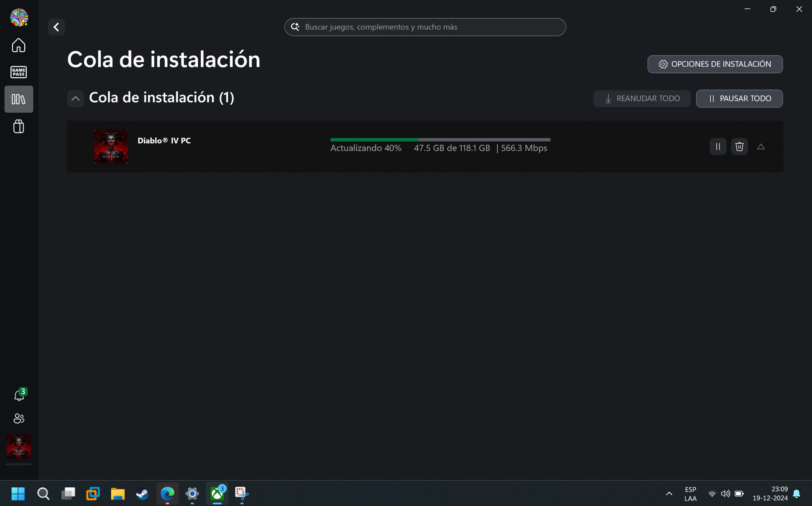812x506 pixels.
Task: Open Task View on taskbar
Action: (x=68, y=493)
